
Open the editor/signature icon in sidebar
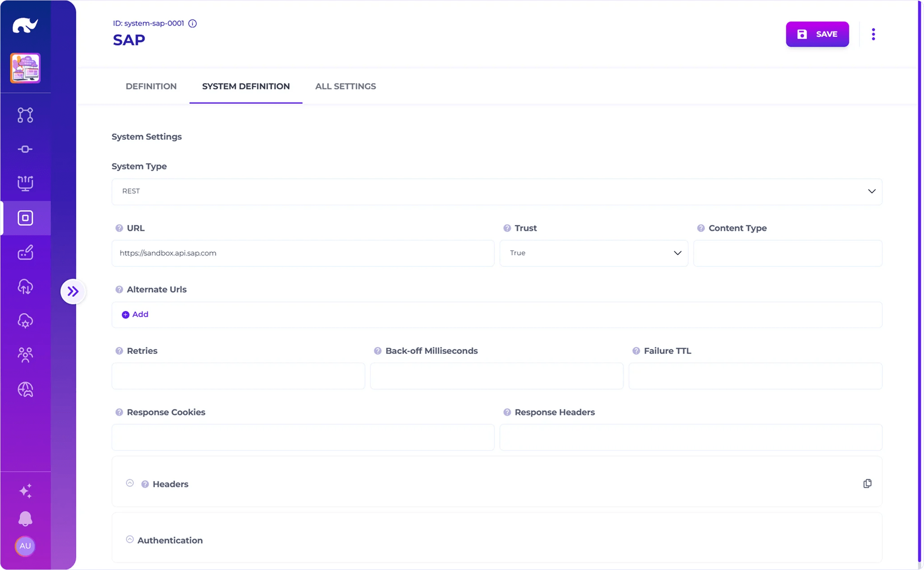(25, 252)
